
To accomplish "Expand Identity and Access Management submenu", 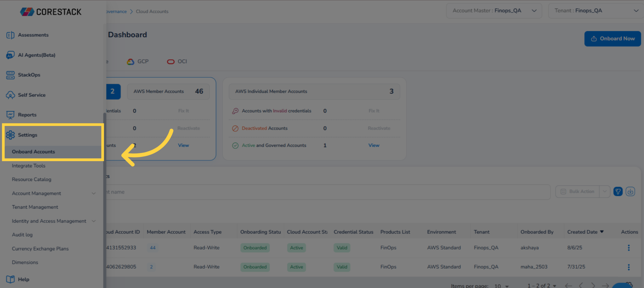I will point(94,221).
